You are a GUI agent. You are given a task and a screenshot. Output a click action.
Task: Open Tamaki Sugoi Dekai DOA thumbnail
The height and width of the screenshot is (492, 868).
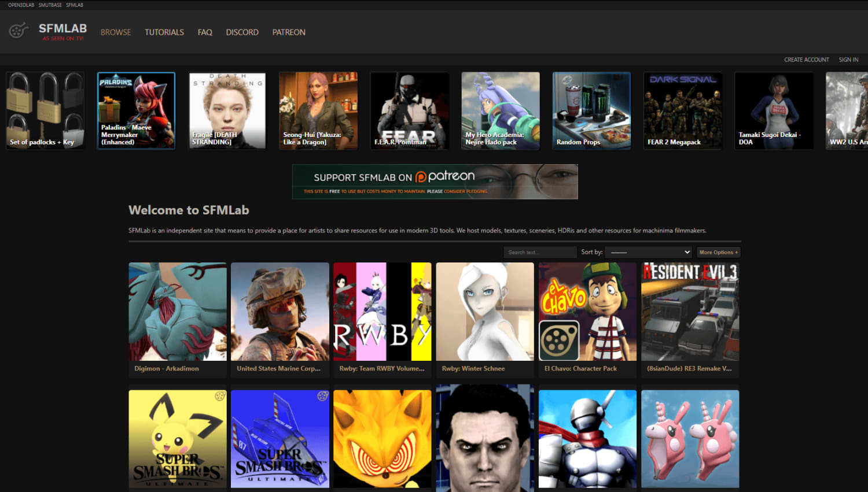click(774, 111)
